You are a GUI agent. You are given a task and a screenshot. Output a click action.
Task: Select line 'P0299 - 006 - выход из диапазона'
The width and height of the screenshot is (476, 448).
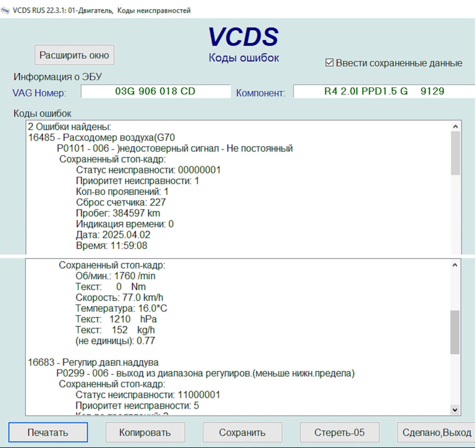(x=205, y=373)
